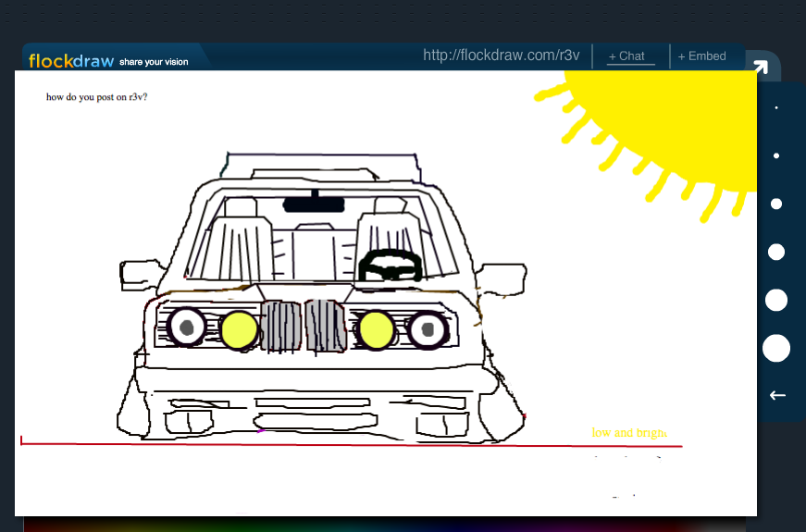The width and height of the screenshot is (806, 532).
Task: Click the "how do you post on r3v?" text
Action: pos(96,96)
